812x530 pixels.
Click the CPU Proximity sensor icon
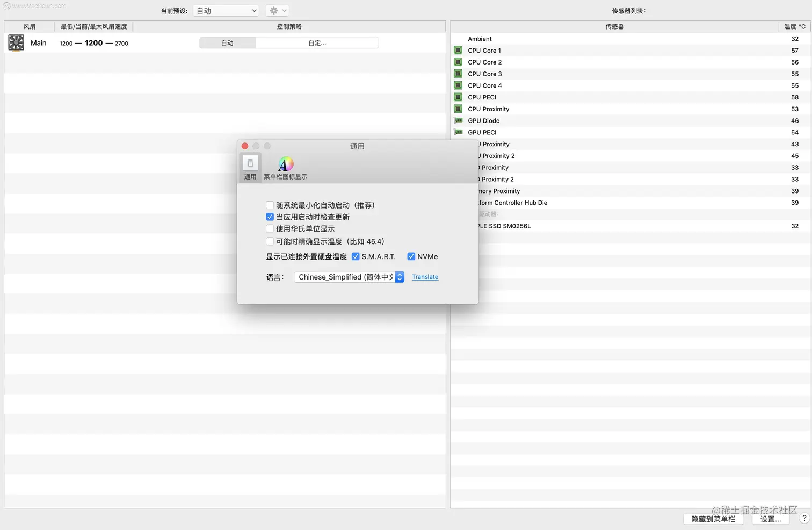coord(458,109)
